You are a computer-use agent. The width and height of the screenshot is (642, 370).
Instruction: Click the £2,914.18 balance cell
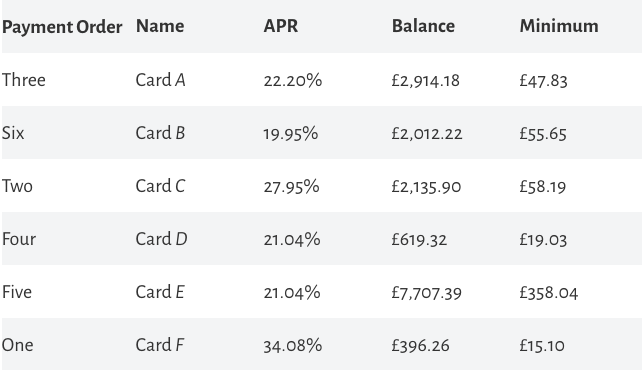(x=425, y=81)
